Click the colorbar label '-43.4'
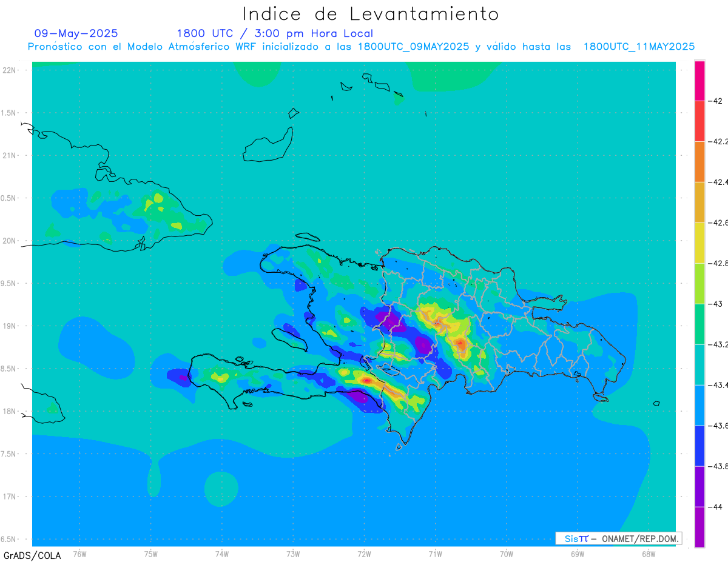Viewport: 728px width, 562px height. tap(718, 385)
